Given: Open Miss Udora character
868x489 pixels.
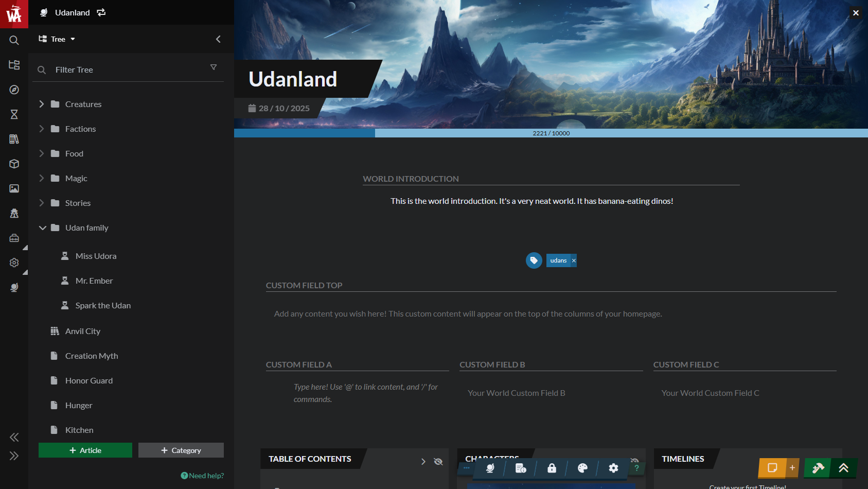Looking at the screenshot, I should point(96,256).
